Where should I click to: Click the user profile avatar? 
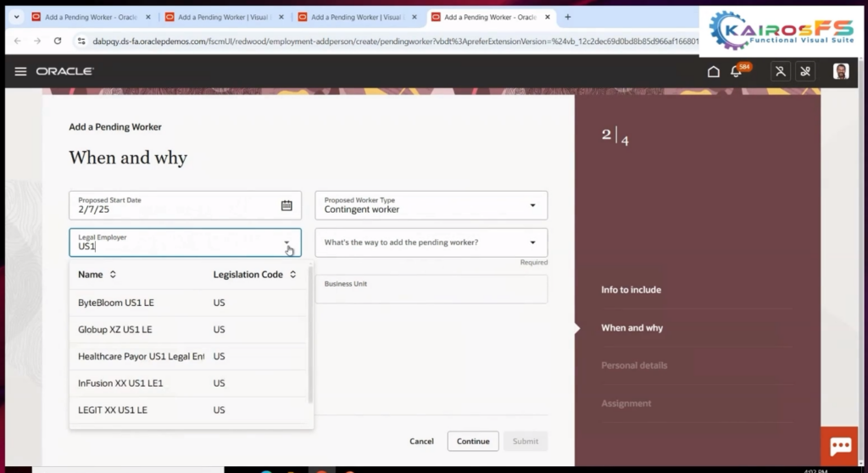click(x=840, y=71)
